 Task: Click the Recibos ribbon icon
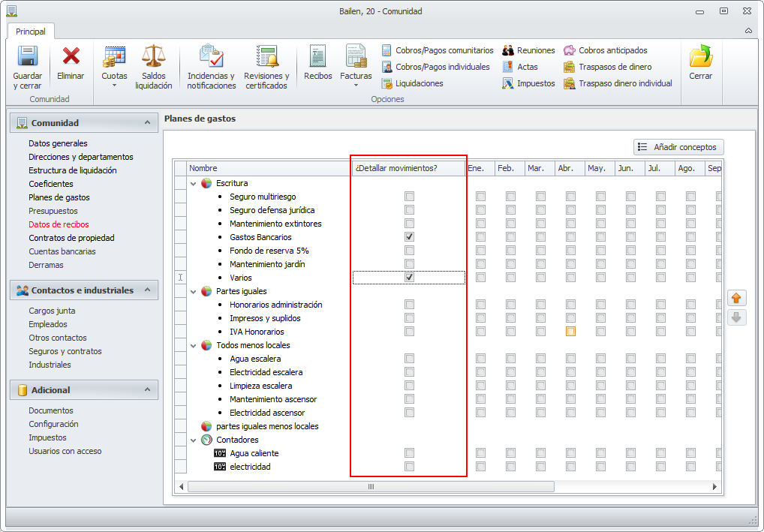pyautogui.click(x=317, y=57)
